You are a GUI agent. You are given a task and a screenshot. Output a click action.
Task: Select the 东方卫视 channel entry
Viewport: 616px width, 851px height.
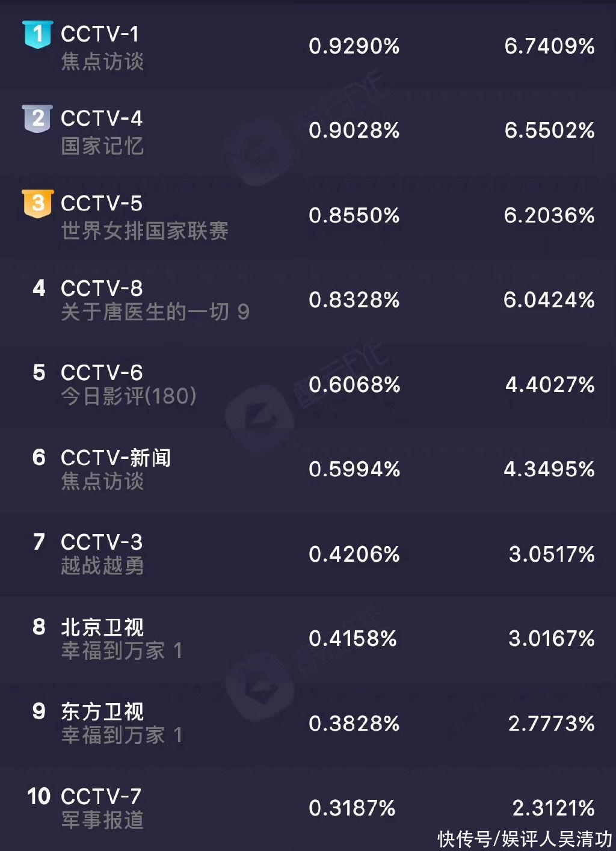pos(102,712)
